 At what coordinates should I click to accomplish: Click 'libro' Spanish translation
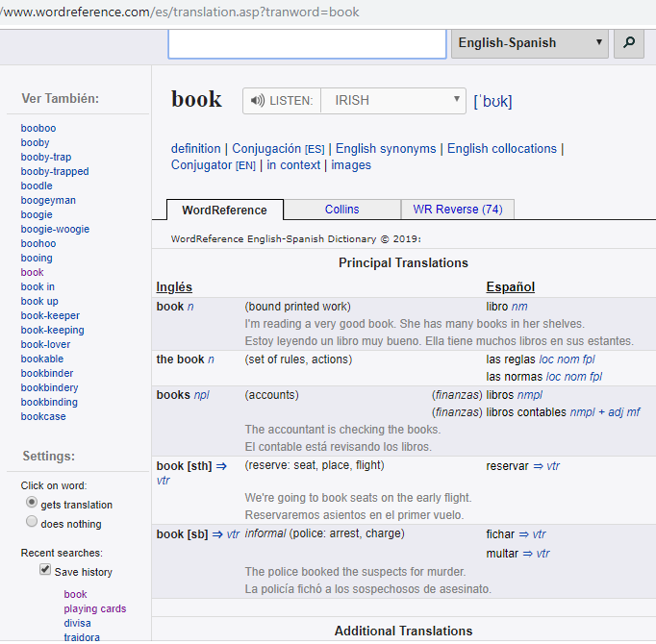pos(497,307)
